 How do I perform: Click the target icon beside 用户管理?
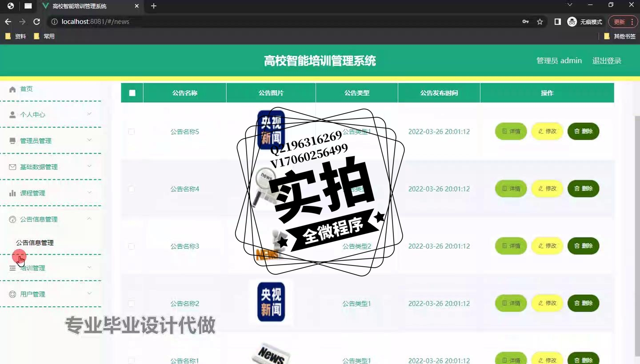(12, 294)
